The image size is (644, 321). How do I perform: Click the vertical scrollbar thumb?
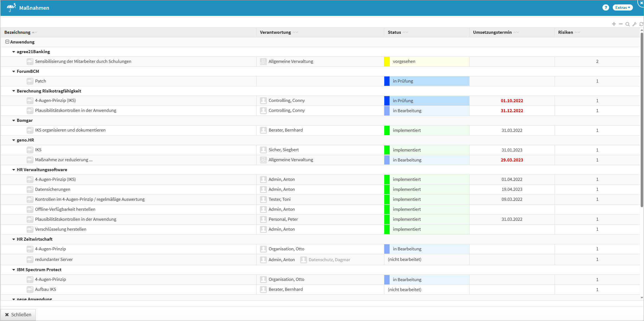coord(642,119)
